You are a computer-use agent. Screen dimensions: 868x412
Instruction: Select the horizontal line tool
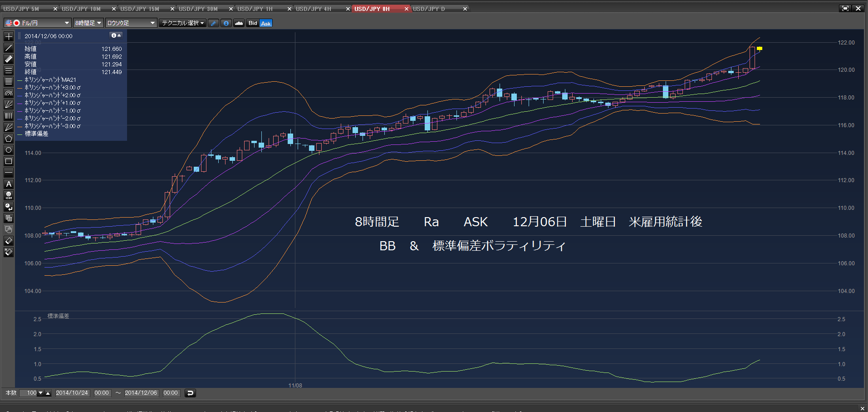click(9, 173)
